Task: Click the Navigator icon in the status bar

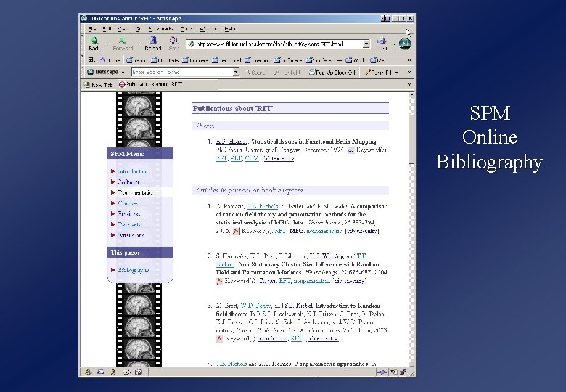Action: [88, 372]
